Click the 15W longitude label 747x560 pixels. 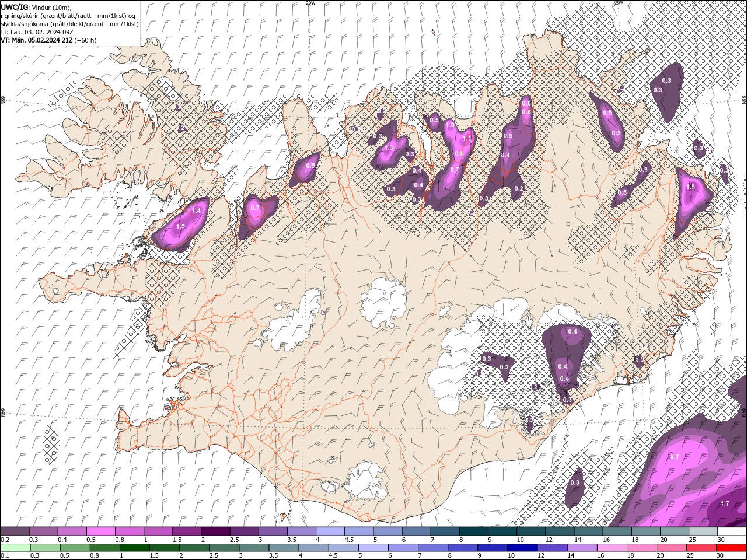point(618,3)
